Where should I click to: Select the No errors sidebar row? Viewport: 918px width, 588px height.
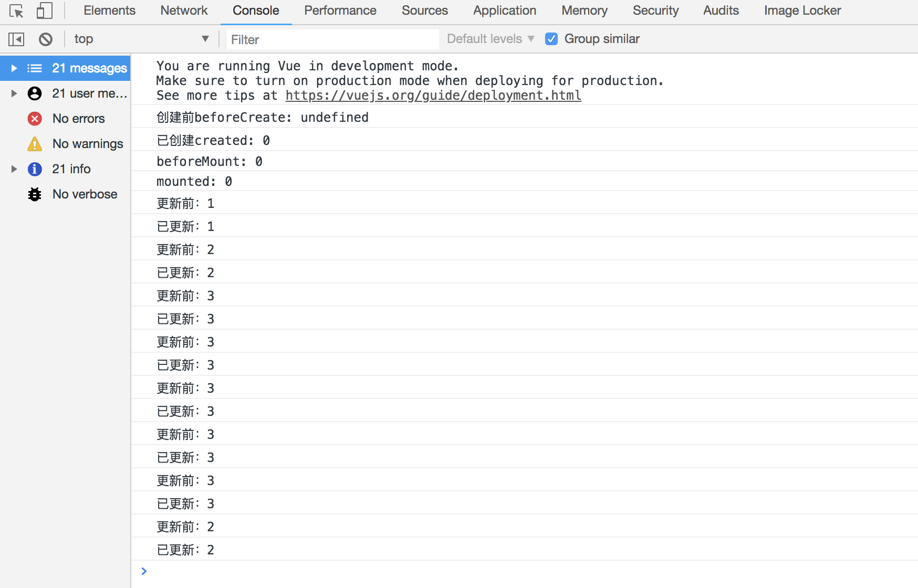pos(65,119)
